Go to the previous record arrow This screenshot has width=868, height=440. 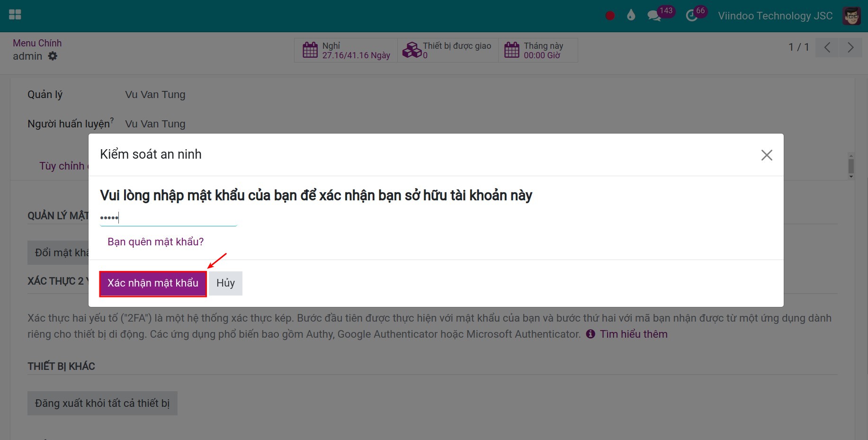(827, 47)
